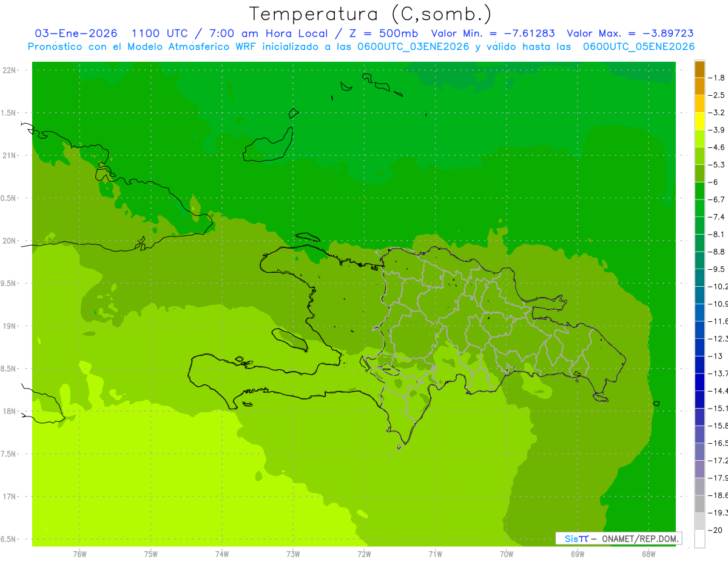
Task: Click the color bar segment between -3.9 and -4.6
Action: point(699,138)
